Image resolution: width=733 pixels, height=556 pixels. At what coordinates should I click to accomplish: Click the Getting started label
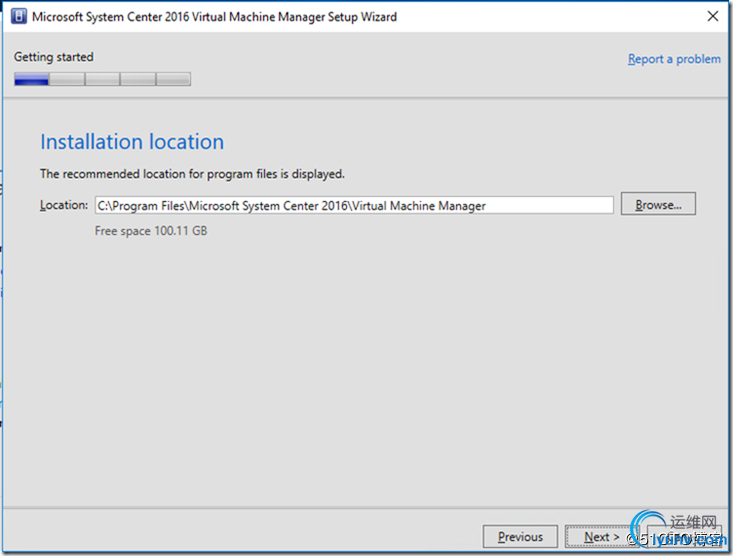pos(54,57)
